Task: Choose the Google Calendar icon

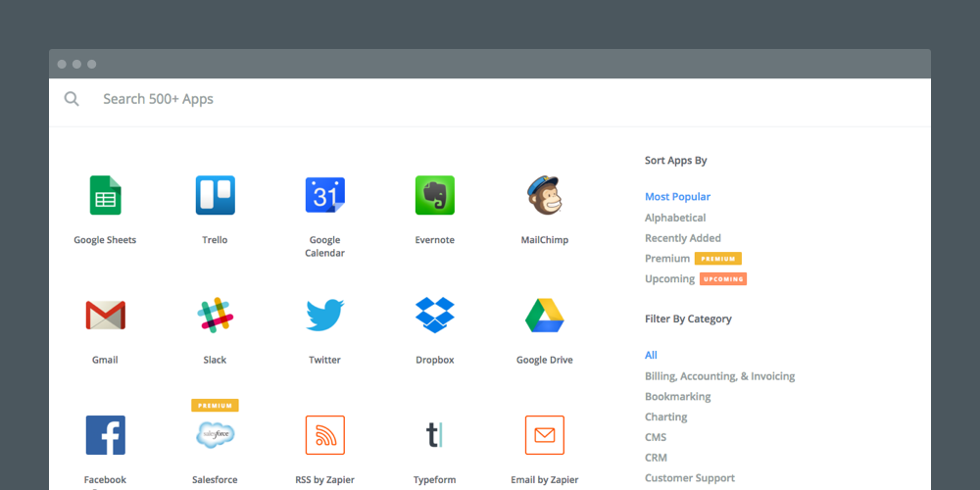Action: point(325,195)
